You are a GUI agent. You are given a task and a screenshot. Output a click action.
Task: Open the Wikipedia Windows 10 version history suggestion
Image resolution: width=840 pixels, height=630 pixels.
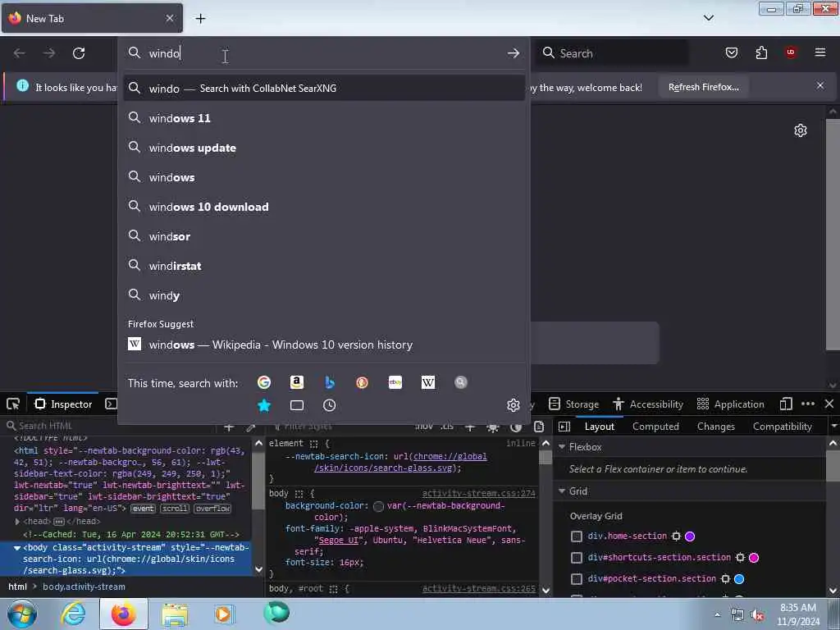click(323, 345)
